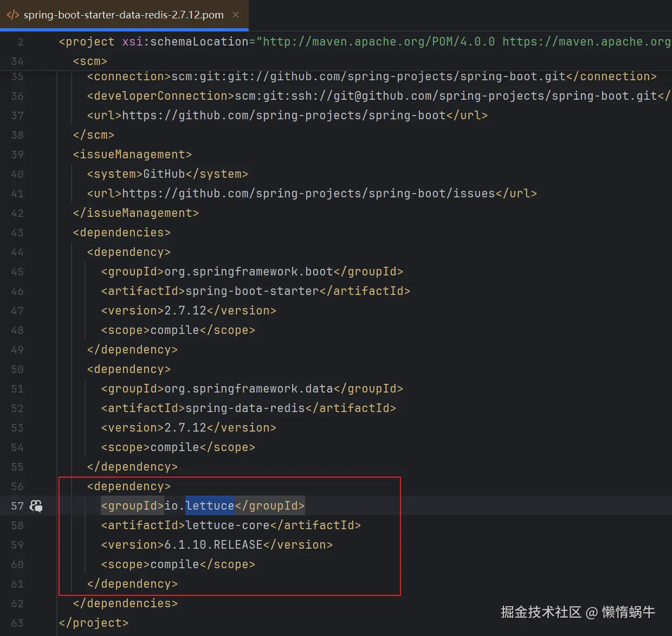The width and height of the screenshot is (672, 636).
Task: Click closing dependency tag on line 49
Action: pyautogui.click(x=132, y=350)
